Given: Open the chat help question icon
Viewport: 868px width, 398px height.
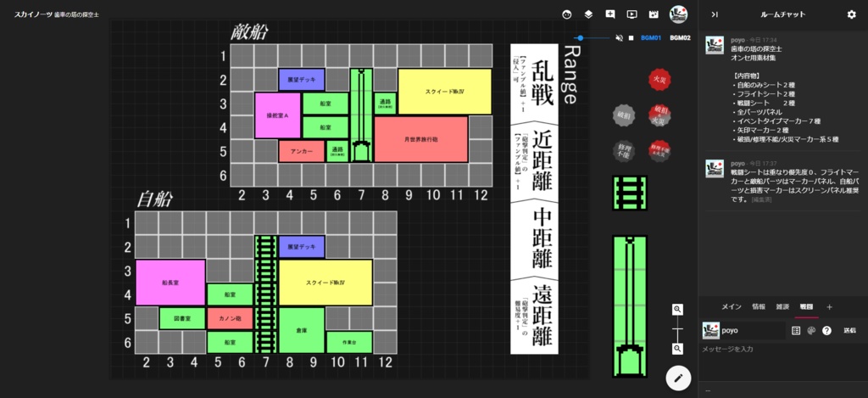Looking at the screenshot, I should tap(827, 330).
